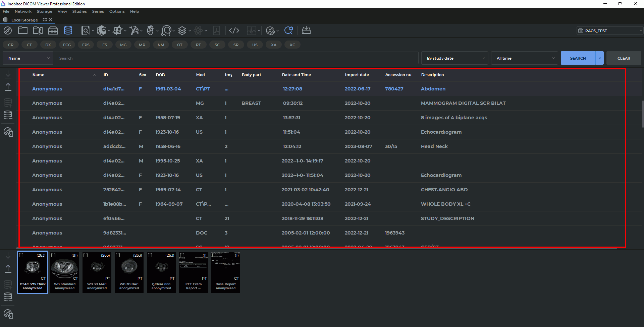Image resolution: width=644 pixels, height=327 pixels.
Task: Open the 'By study date' dropdown
Action: pyautogui.click(x=454, y=58)
